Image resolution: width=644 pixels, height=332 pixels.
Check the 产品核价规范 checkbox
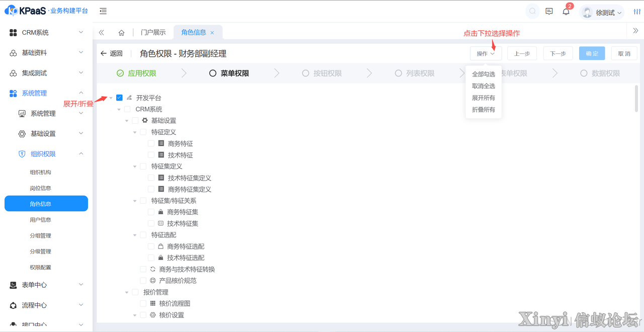click(143, 281)
